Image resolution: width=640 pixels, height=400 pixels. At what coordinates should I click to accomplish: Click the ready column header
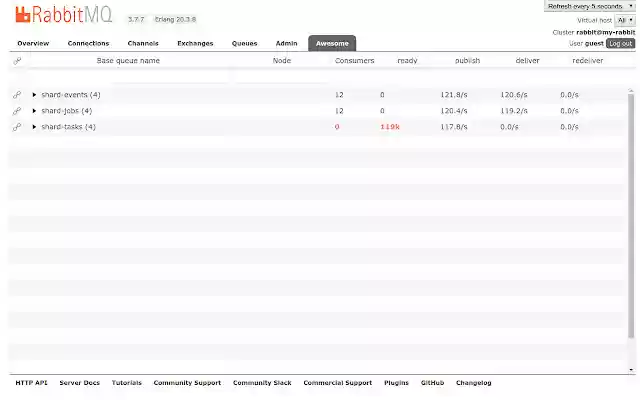[407, 61]
